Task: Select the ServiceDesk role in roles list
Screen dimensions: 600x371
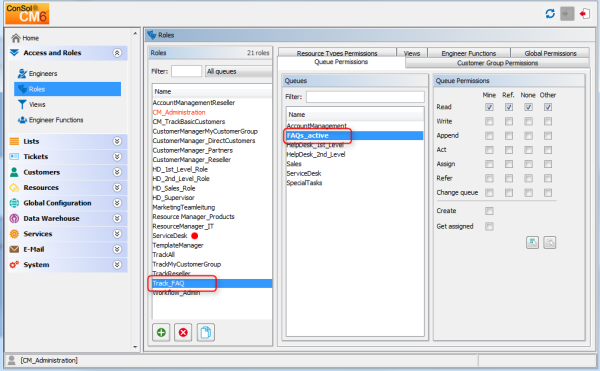Action: (170, 236)
